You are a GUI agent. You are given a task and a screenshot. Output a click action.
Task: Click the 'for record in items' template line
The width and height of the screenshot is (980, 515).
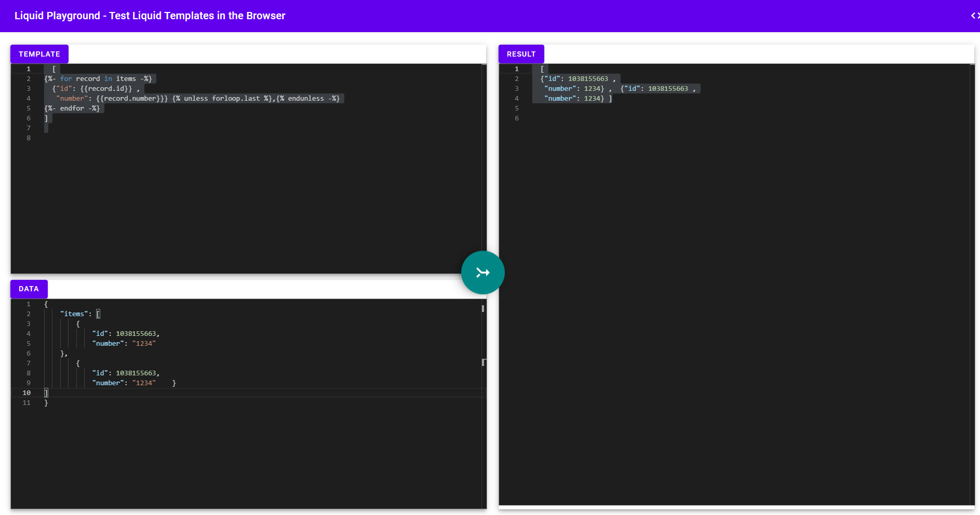click(x=98, y=79)
